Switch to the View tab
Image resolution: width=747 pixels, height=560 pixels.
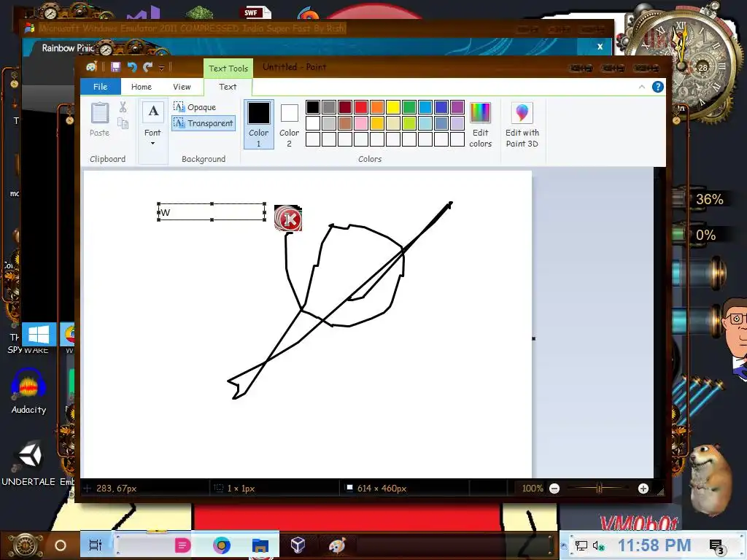click(182, 87)
